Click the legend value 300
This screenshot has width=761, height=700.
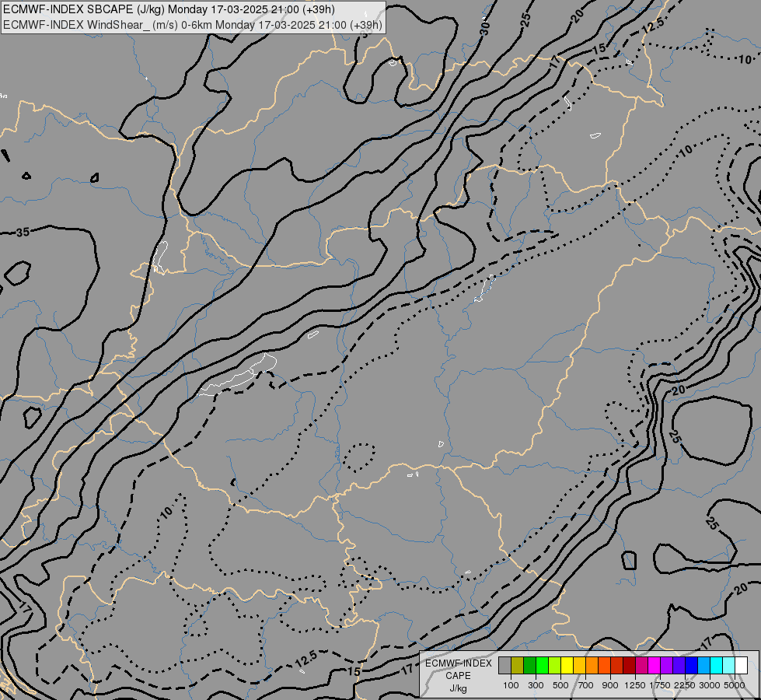point(536,685)
